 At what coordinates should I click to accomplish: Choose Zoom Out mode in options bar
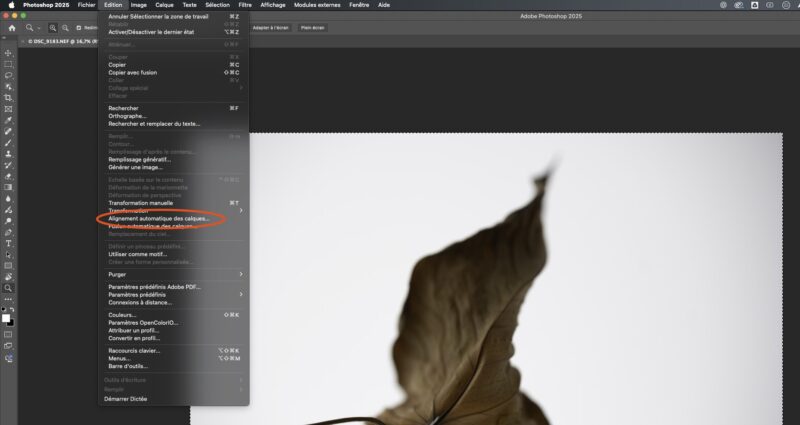[65, 28]
